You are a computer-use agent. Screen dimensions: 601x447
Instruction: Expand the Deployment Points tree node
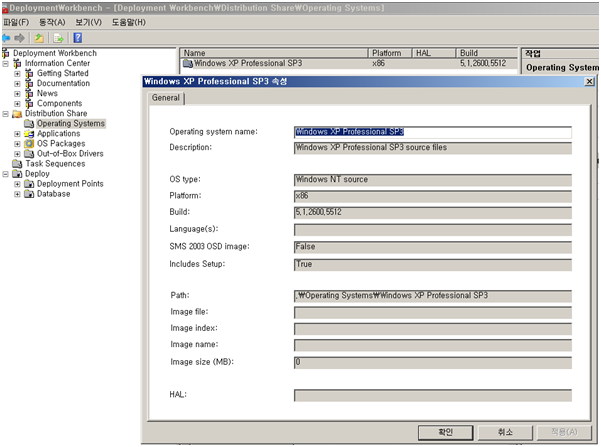click(x=17, y=184)
